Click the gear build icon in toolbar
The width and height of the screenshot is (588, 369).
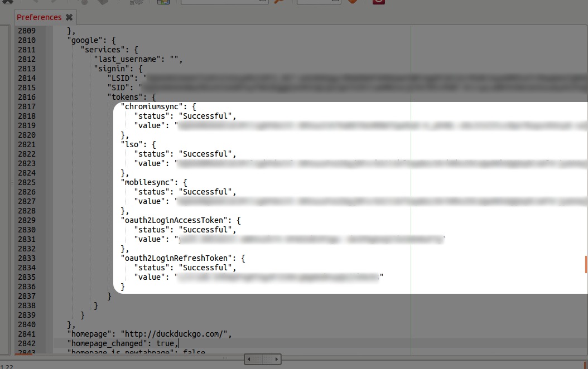(135, 2)
